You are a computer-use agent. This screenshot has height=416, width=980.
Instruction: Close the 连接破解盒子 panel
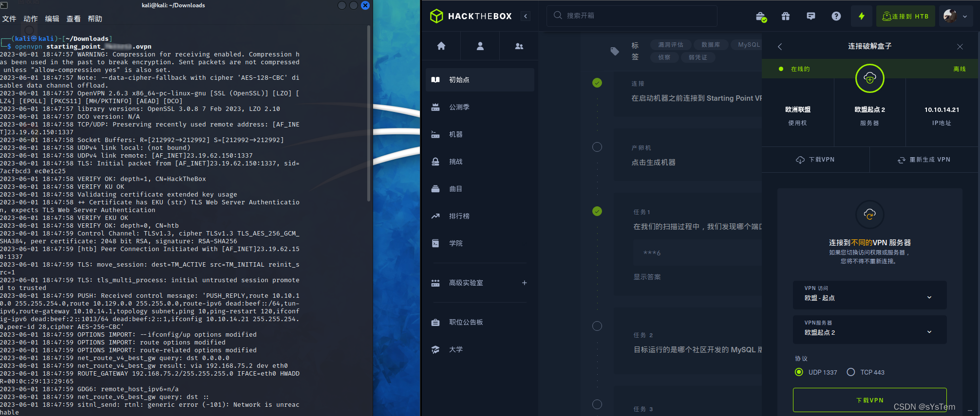click(x=960, y=47)
